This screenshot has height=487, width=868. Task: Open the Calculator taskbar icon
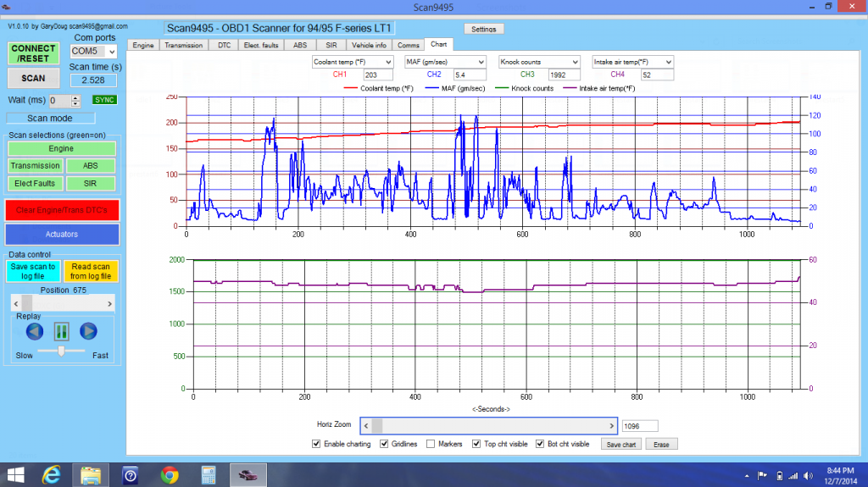209,475
